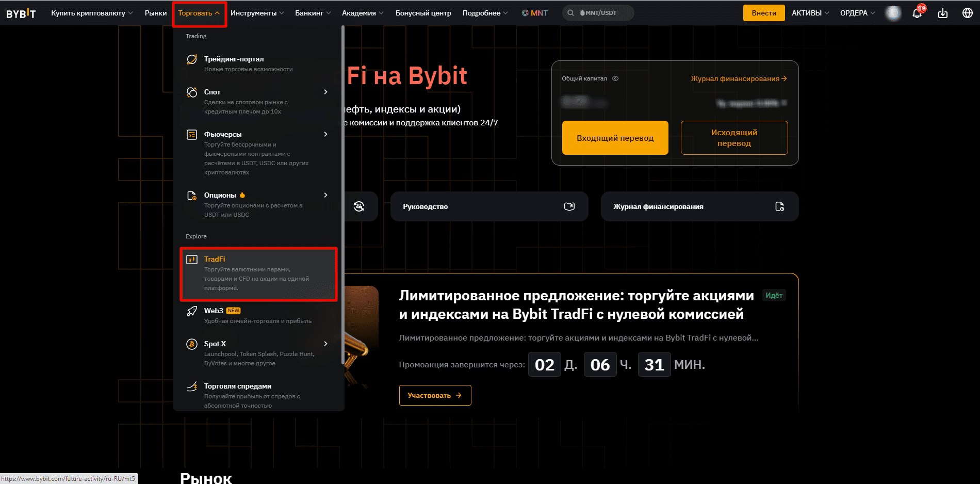Click the user profile avatar
The height and width of the screenshot is (484, 980).
pos(893,13)
